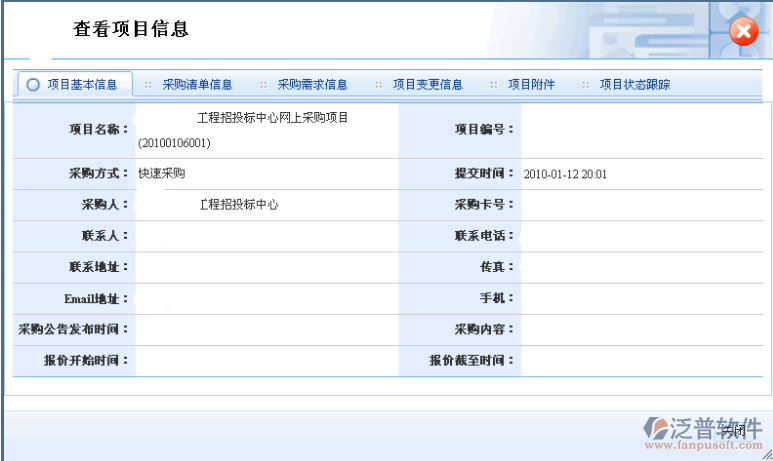This screenshot has height=461, width=773.
Task: Click 快速采购 value
Action: coord(161,174)
